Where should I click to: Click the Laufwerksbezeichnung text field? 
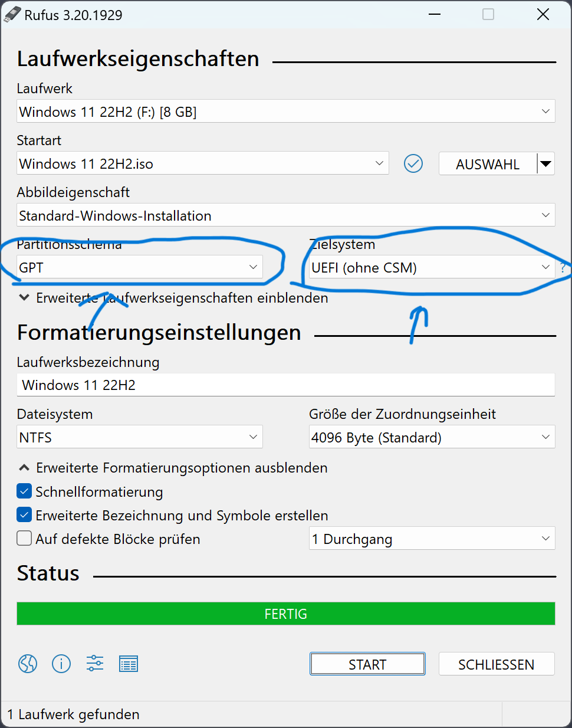[x=286, y=385]
